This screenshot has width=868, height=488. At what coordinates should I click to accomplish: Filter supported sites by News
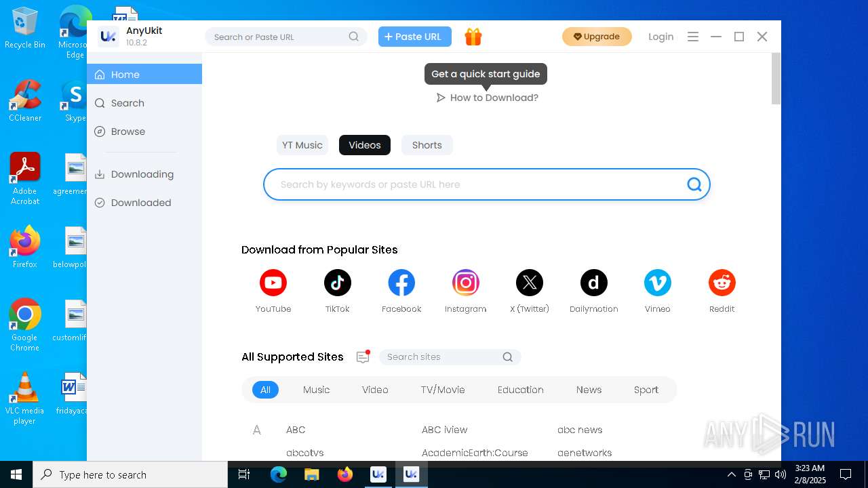click(x=589, y=390)
